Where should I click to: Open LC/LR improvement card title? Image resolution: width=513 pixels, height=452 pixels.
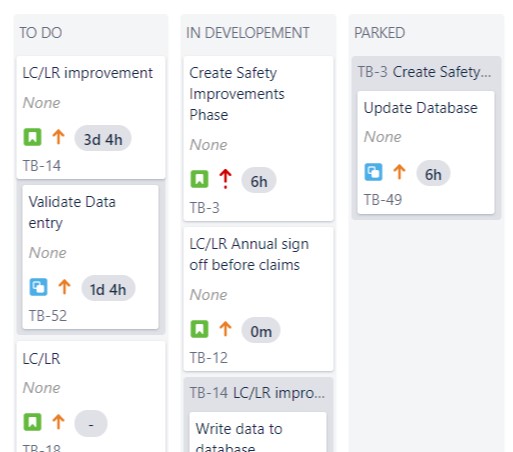pos(87,73)
